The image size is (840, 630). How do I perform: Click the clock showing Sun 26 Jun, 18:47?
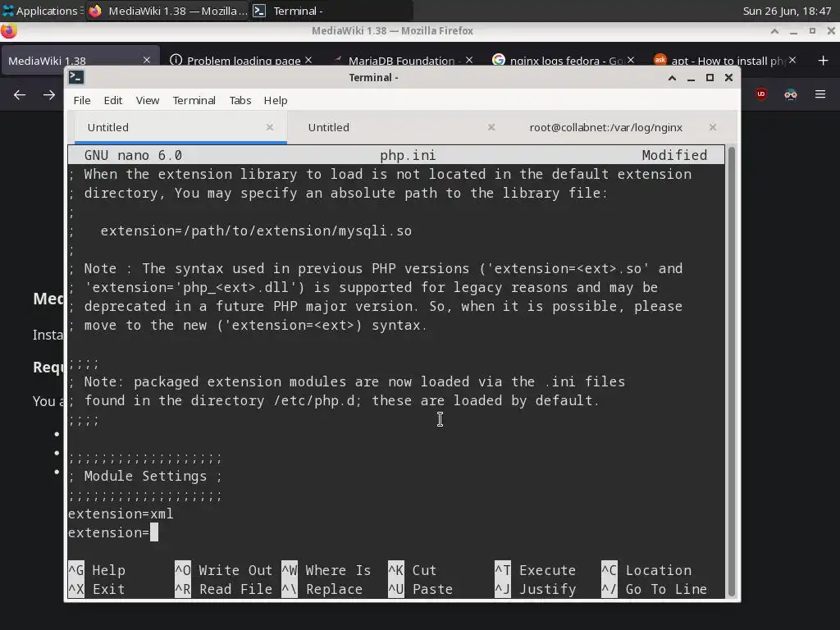787,11
